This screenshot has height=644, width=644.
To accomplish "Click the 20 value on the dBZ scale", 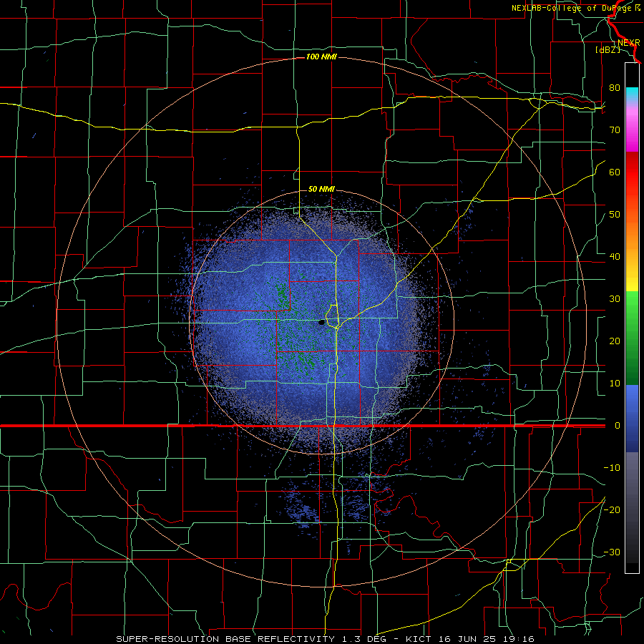I will 615,341.
